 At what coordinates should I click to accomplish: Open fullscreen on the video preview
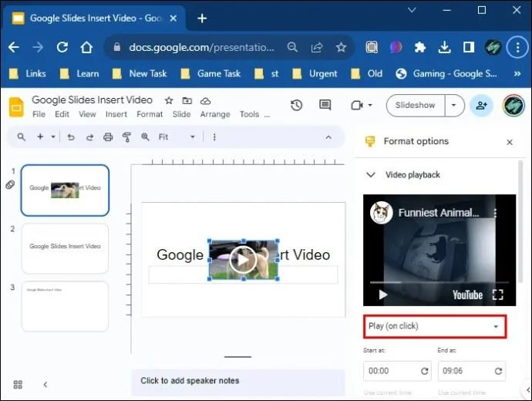pos(497,295)
